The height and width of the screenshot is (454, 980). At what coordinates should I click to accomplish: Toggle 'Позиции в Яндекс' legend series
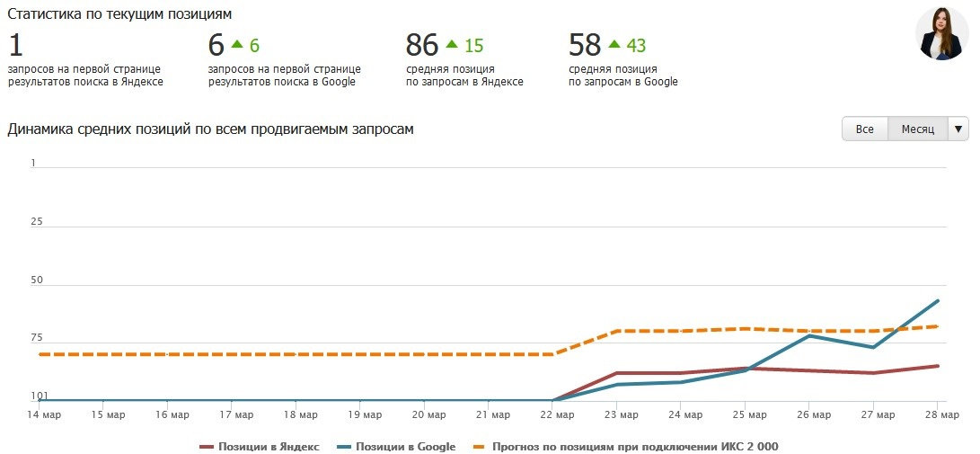coord(268,447)
